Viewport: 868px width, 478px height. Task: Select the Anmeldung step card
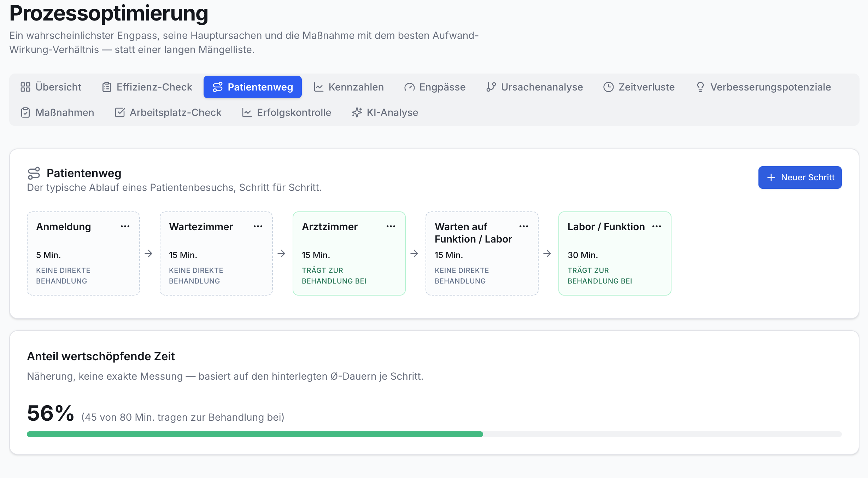(83, 253)
